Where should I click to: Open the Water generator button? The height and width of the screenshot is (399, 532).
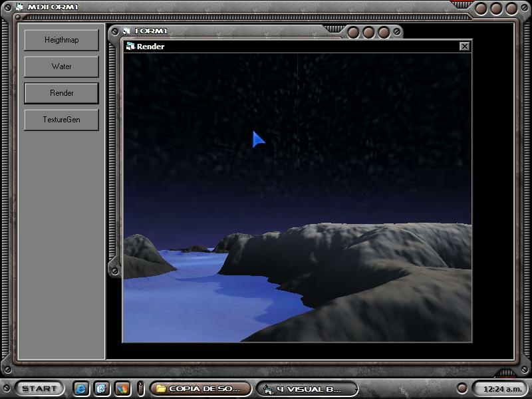[x=61, y=66]
